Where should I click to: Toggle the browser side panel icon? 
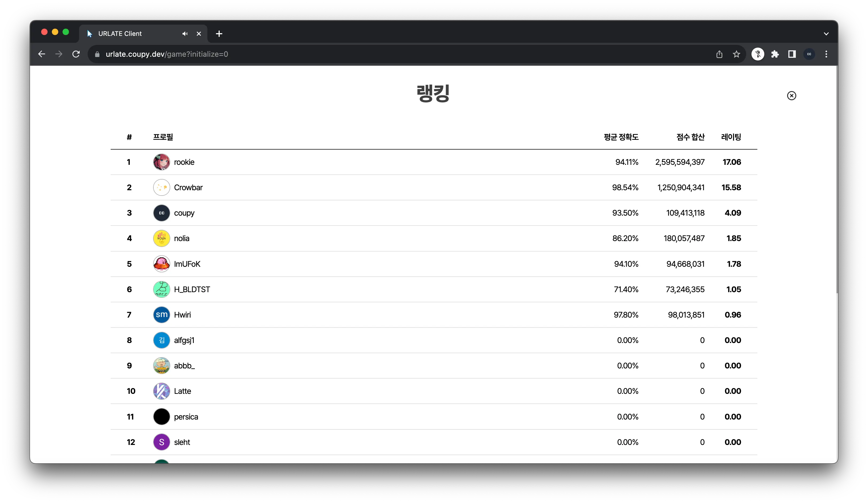pyautogui.click(x=792, y=54)
